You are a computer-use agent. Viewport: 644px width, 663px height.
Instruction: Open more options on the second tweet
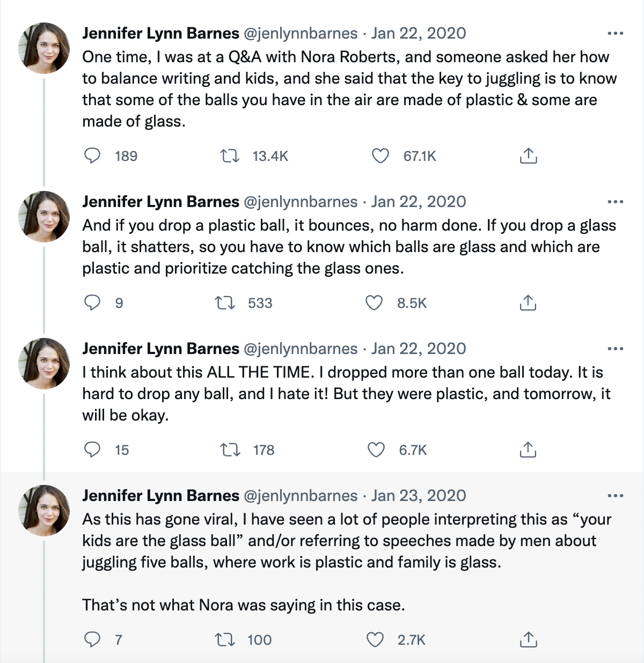[615, 202]
